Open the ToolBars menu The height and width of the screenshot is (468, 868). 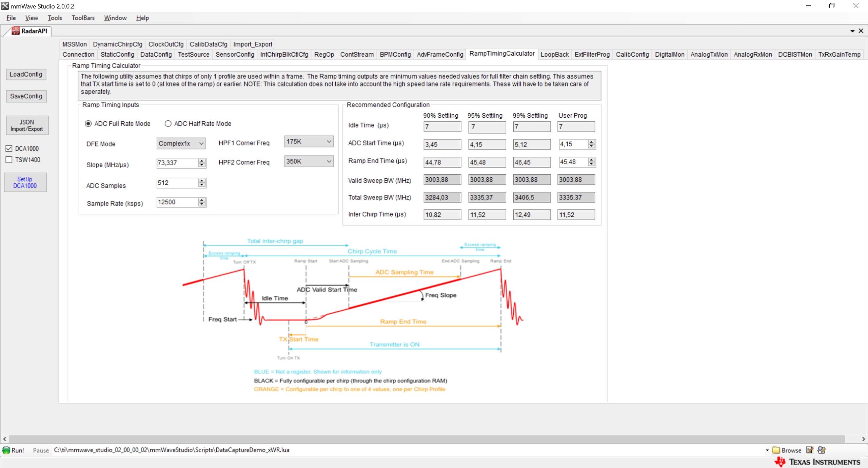(x=83, y=18)
